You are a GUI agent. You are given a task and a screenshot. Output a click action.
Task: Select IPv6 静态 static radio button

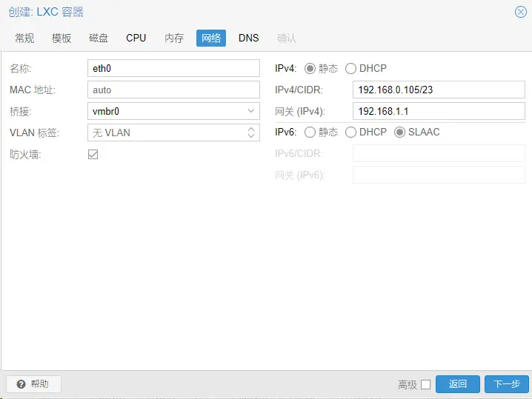(310, 132)
